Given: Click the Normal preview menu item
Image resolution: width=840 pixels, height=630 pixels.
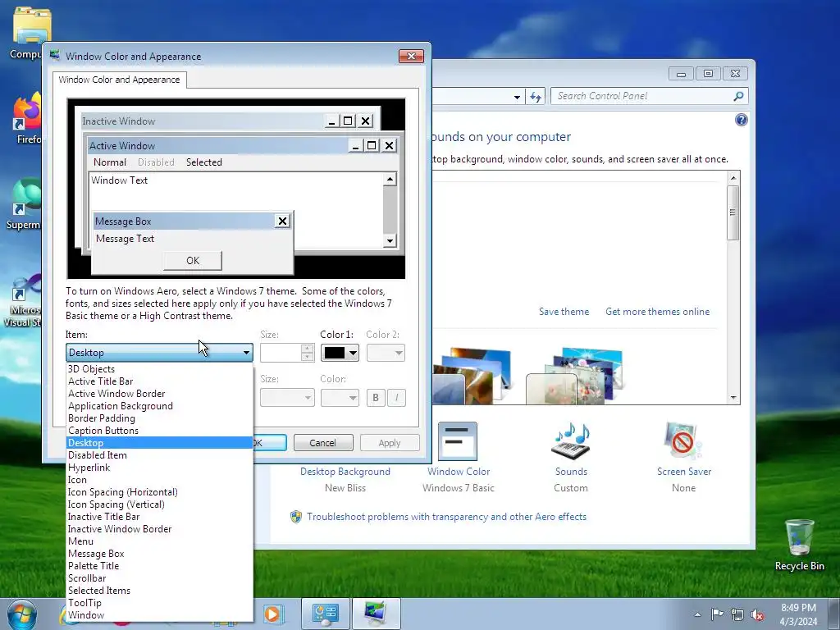Looking at the screenshot, I should click(110, 162).
